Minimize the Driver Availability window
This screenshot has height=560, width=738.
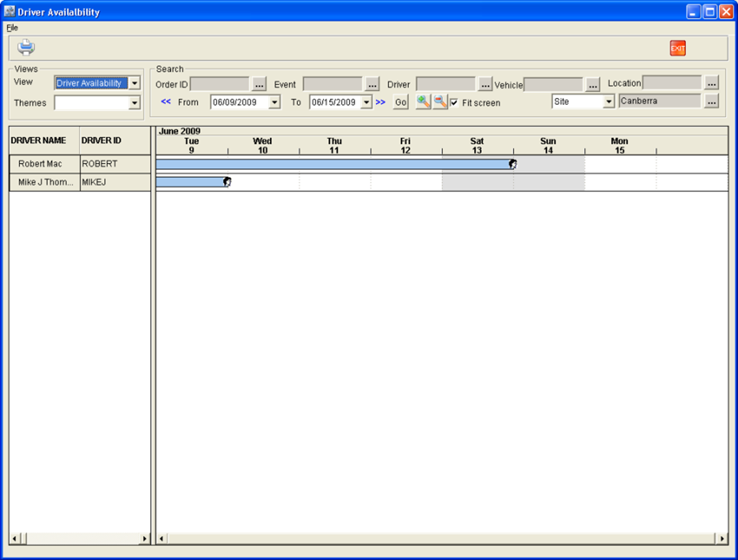click(694, 12)
